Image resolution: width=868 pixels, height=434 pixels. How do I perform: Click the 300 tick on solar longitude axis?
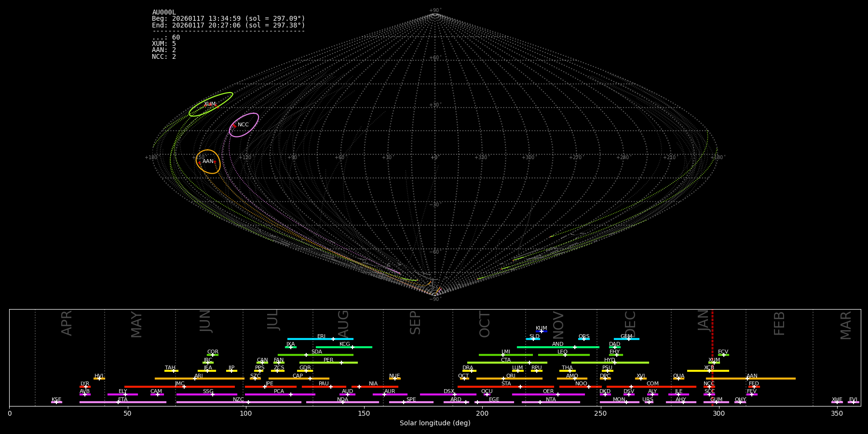point(719,413)
